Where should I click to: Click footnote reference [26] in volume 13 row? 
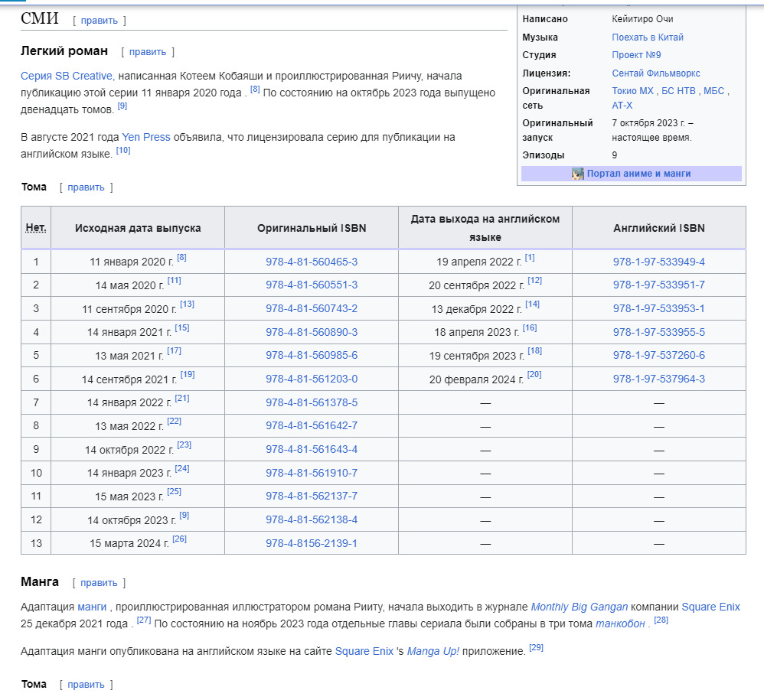tap(179, 539)
